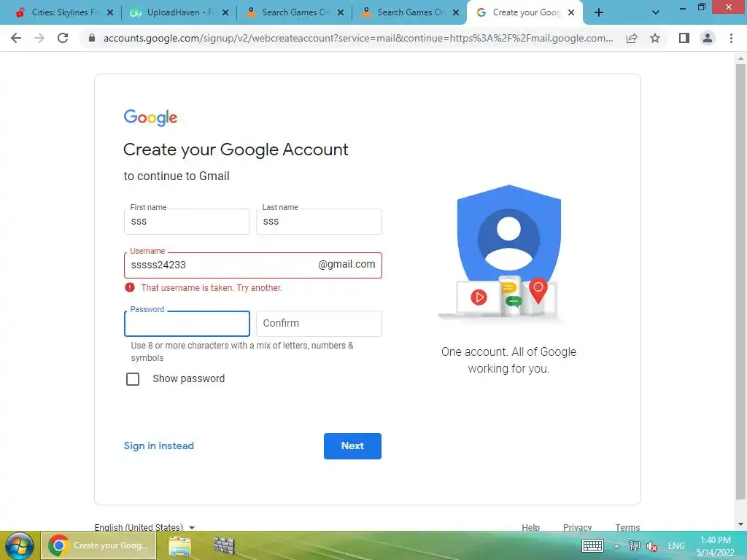This screenshot has width=747, height=560.
Task: Click the muted volume tray icon
Action: 652,546
